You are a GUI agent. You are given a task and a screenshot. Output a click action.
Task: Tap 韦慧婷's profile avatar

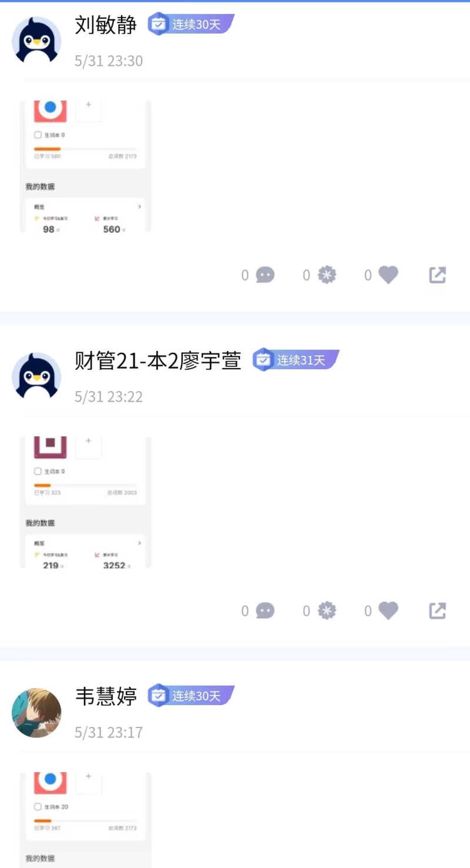36,713
